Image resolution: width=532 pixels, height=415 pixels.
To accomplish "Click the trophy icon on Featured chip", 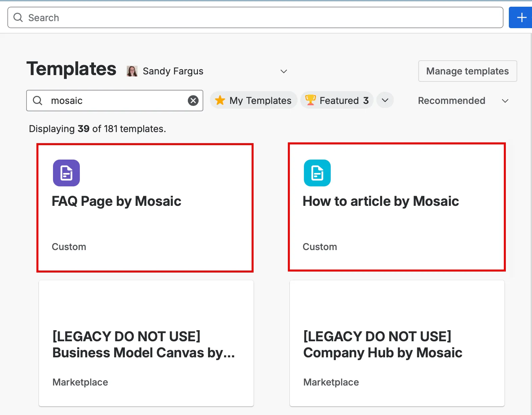I will (x=311, y=100).
